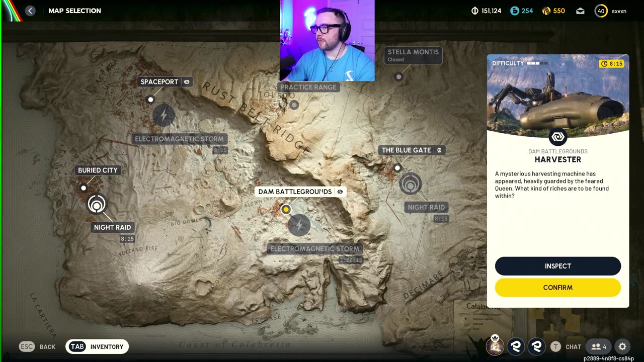Select Dam Battlegrounds electromagnetic storm lightning icon
This screenshot has height=362, width=644.
299,225
